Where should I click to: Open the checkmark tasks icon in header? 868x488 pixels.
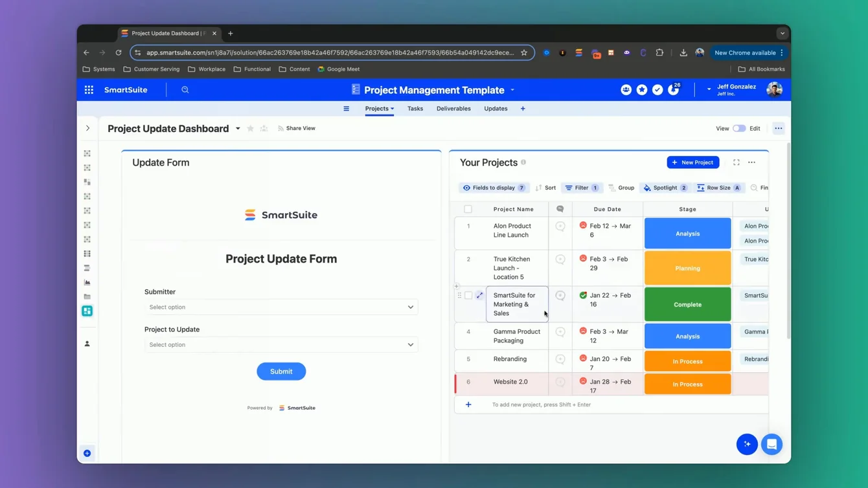point(657,90)
